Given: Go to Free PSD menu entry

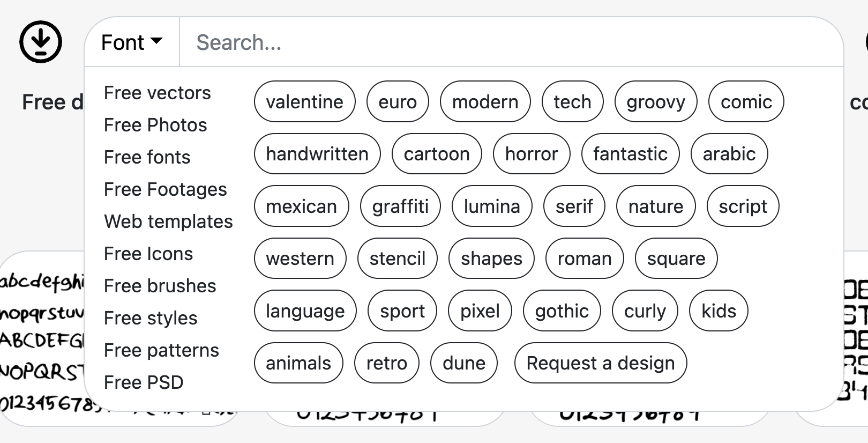Looking at the screenshot, I should click(144, 382).
